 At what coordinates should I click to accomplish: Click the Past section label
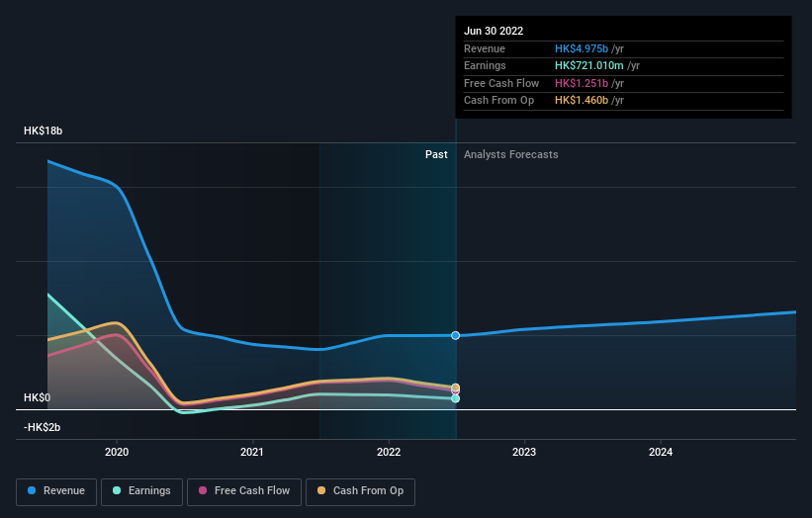point(436,154)
